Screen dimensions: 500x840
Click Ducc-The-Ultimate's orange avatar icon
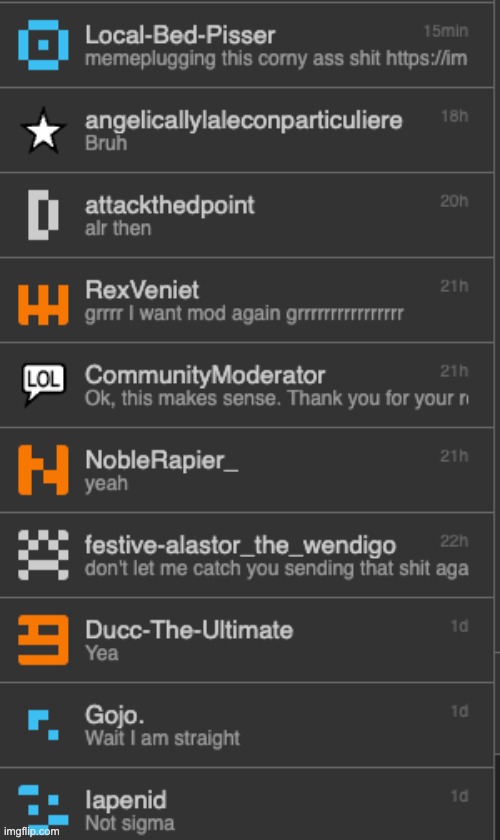point(43,640)
